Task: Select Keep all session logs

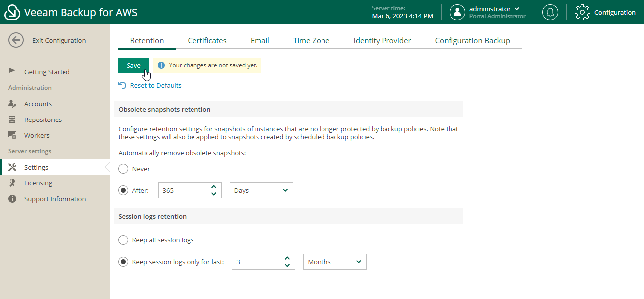Action: (123, 240)
